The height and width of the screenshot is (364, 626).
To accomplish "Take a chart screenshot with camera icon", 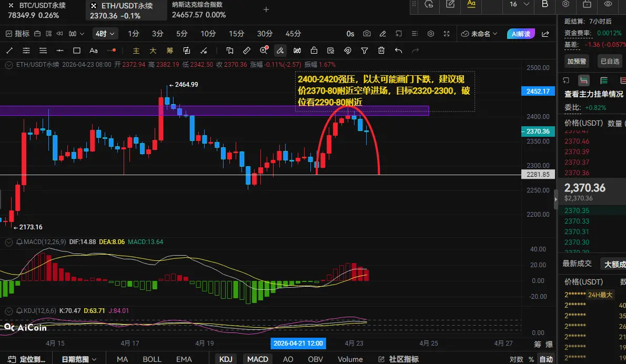I will point(367,34).
